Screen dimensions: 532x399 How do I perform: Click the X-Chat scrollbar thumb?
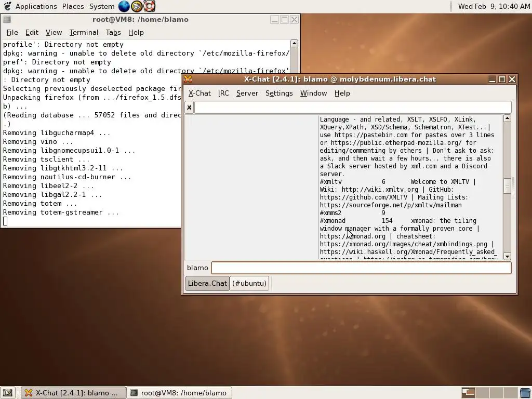click(507, 186)
